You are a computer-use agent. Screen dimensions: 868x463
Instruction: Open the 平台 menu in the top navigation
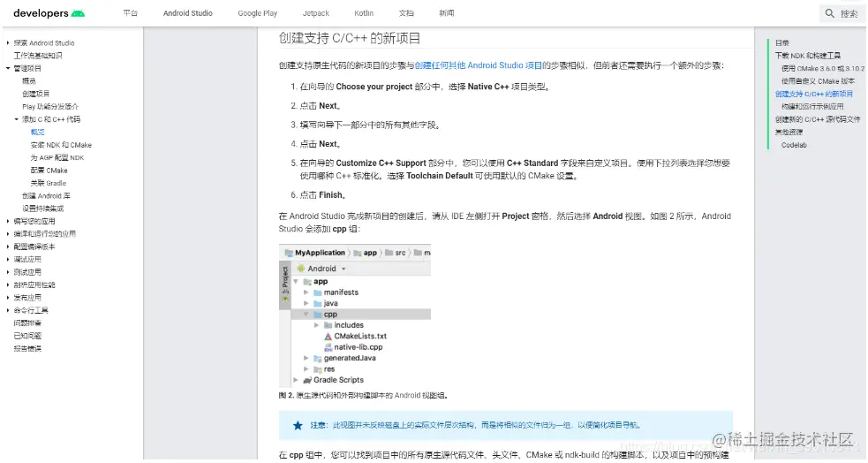pyautogui.click(x=131, y=13)
